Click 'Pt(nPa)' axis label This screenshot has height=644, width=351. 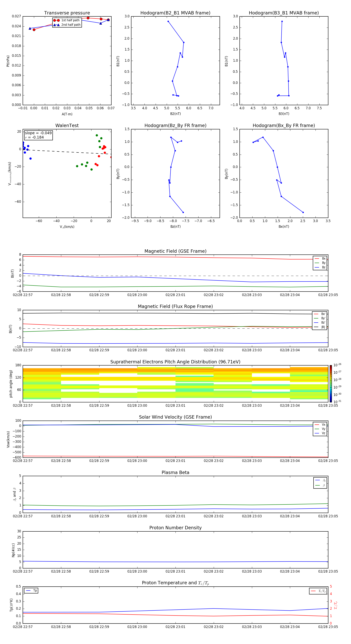pos(8,61)
